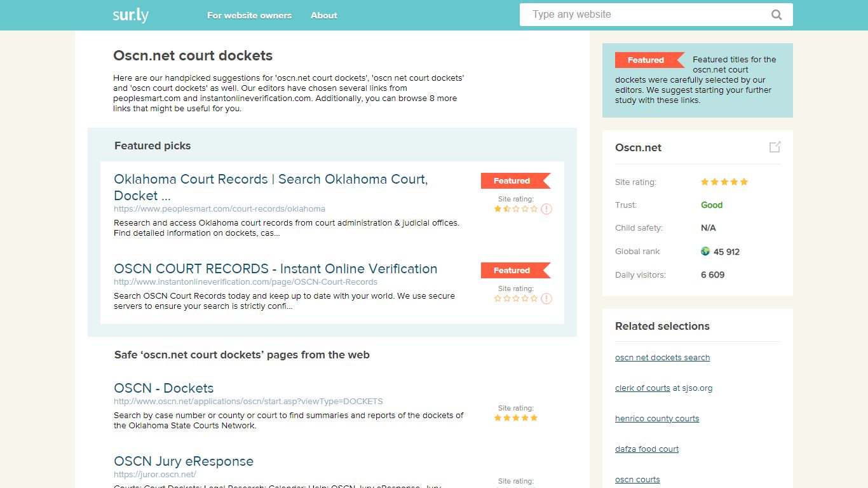Screen dimensions: 868x488
Task: Open the OSCN - Dockets result
Action: pyautogui.click(x=164, y=388)
